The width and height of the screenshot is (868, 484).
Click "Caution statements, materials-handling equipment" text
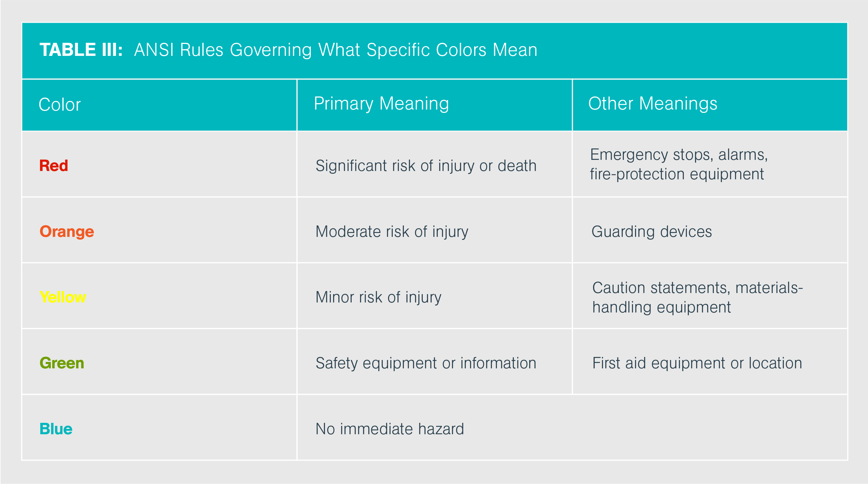pyautogui.click(x=697, y=297)
